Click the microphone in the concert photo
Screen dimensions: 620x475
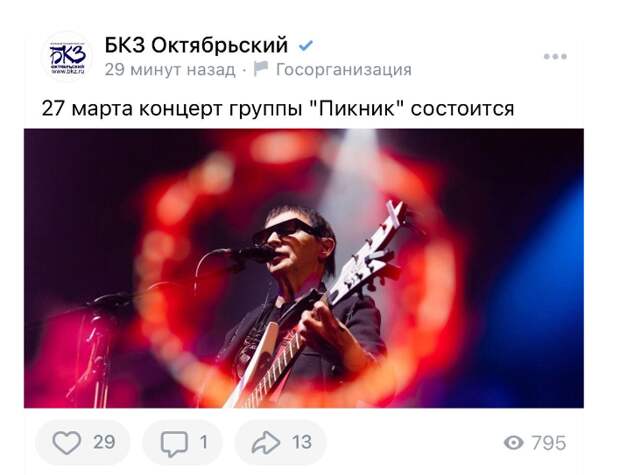(257, 254)
